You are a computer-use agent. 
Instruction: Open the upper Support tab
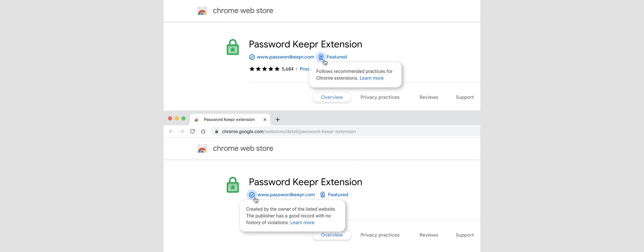point(465,97)
